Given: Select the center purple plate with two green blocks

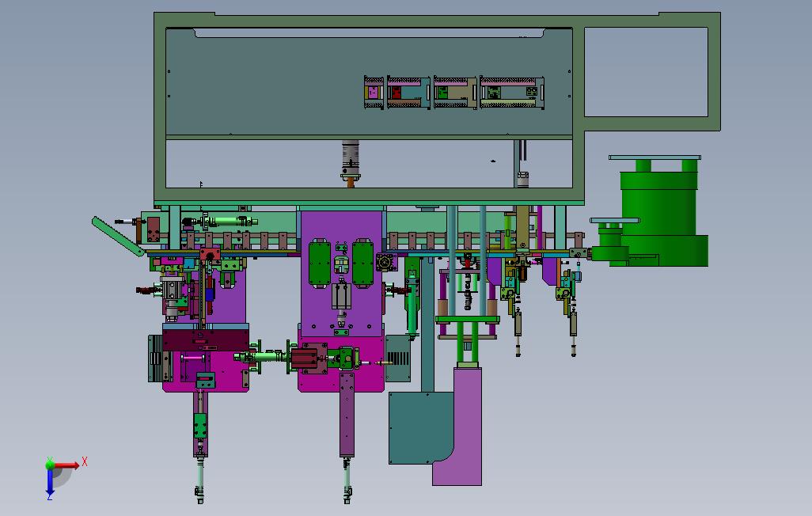Looking at the screenshot, I should pyautogui.click(x=342, y=273).
